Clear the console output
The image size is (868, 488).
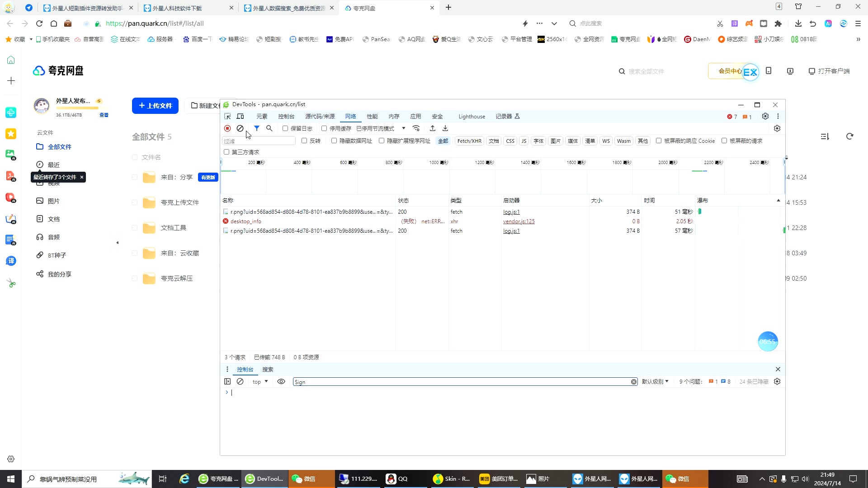tap(240, 382)
